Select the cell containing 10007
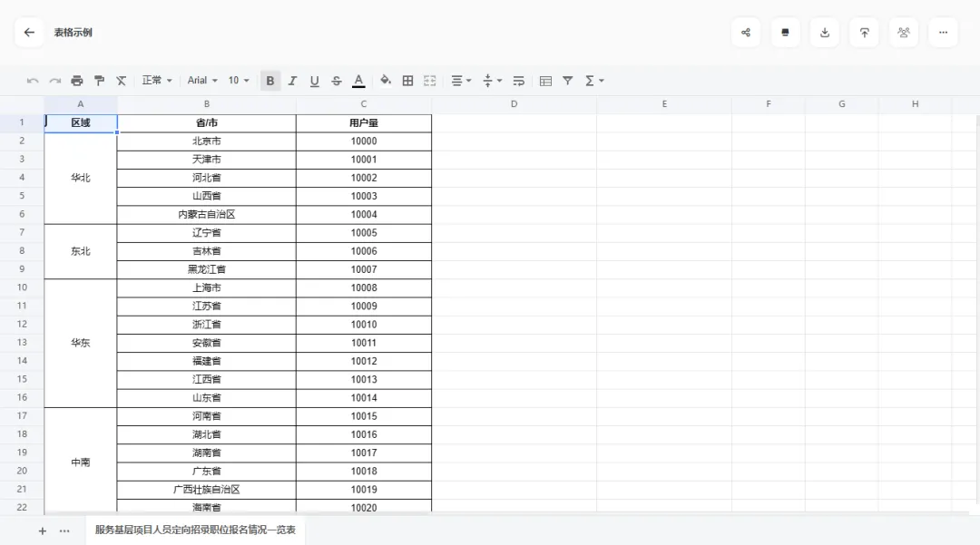Screen dimensions: 980x545 (364, 269)
